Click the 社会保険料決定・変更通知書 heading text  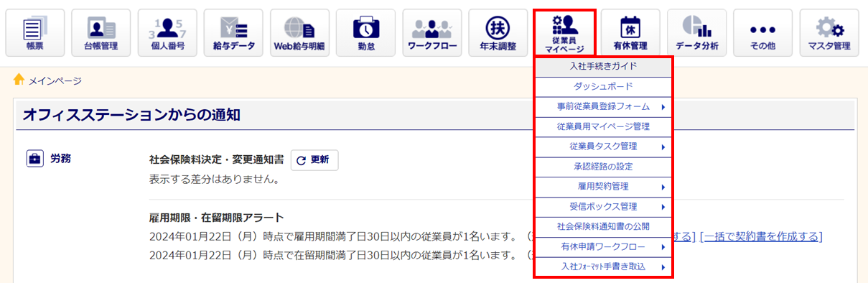216,159
